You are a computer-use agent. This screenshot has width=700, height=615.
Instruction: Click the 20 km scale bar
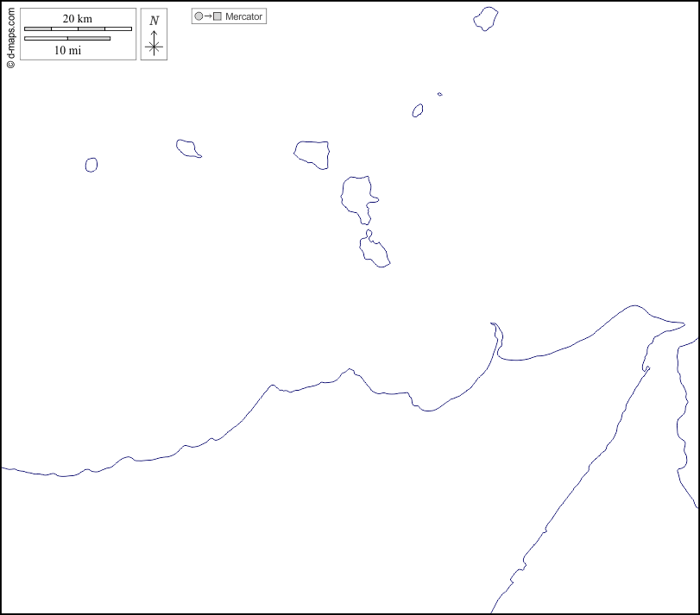point(78,29)
